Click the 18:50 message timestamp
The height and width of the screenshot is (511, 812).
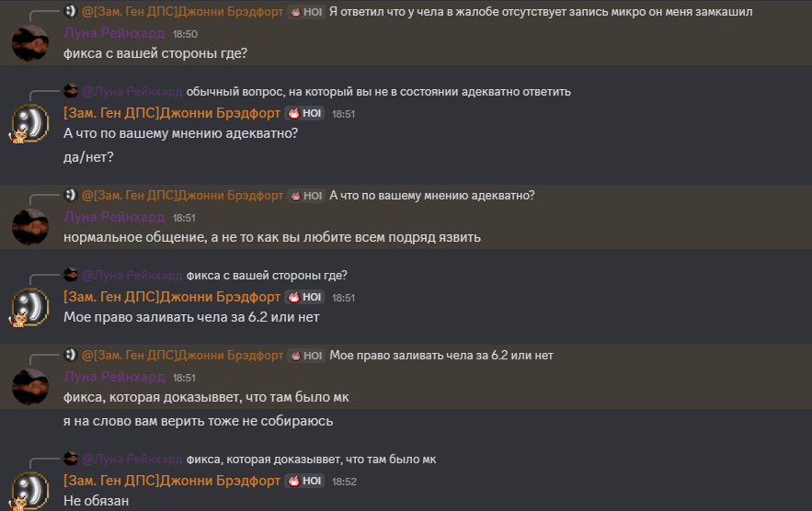[x=186, y=34]
